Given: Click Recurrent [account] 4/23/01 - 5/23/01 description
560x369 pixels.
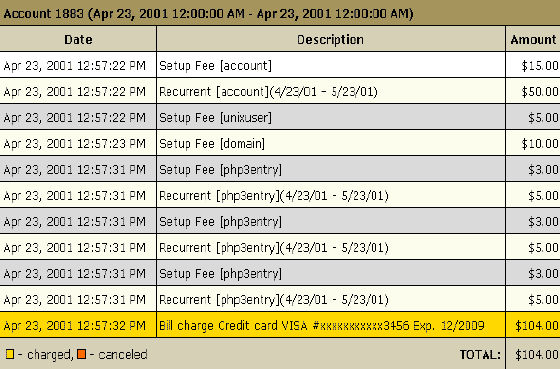Looking at the screenshot, I should point(268,92).
